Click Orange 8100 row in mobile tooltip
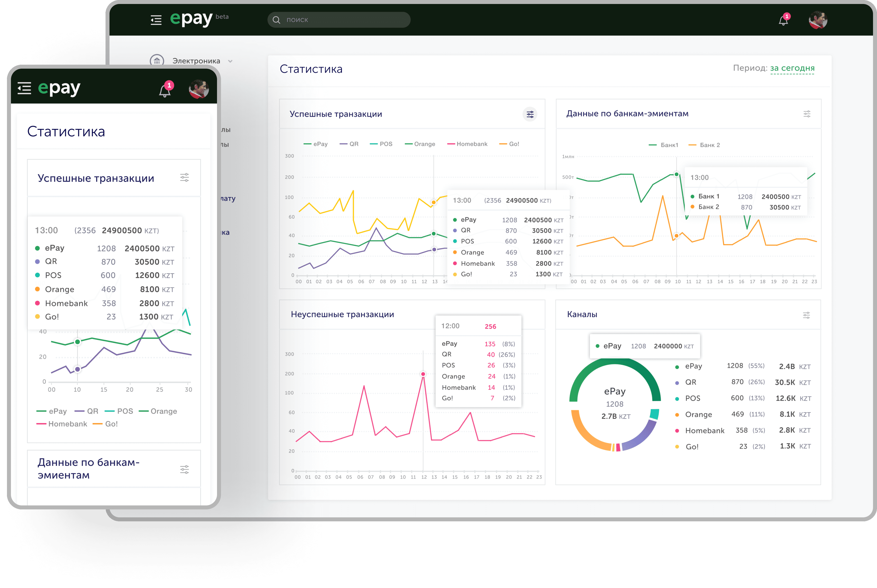Viewport: 877px width, 588px height. (105, 290)
